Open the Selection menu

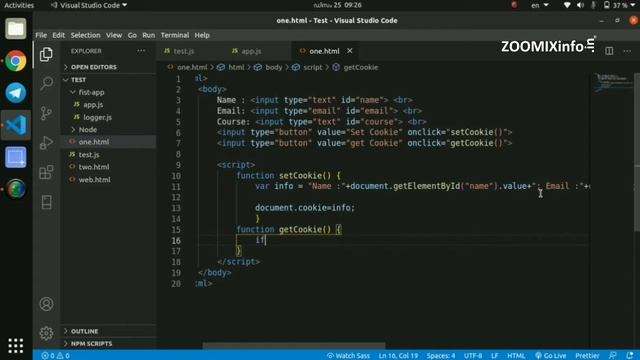click(85, 35)
